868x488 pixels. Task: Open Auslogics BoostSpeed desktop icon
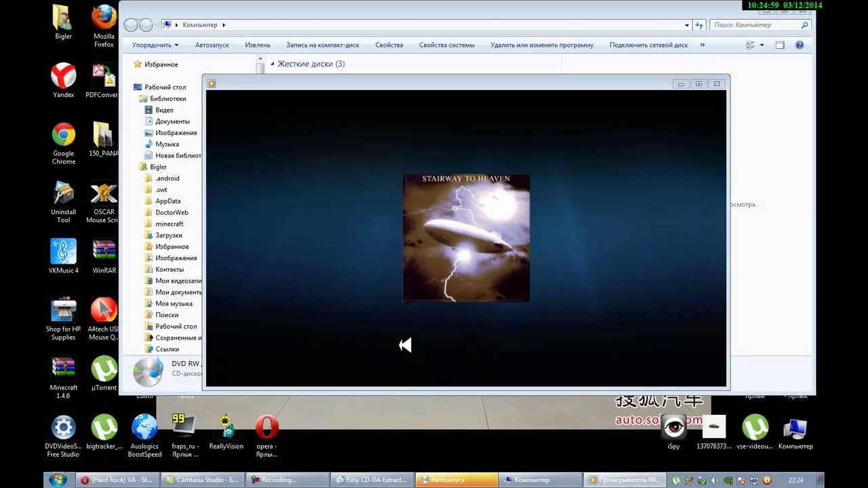[x=144, y=436]
